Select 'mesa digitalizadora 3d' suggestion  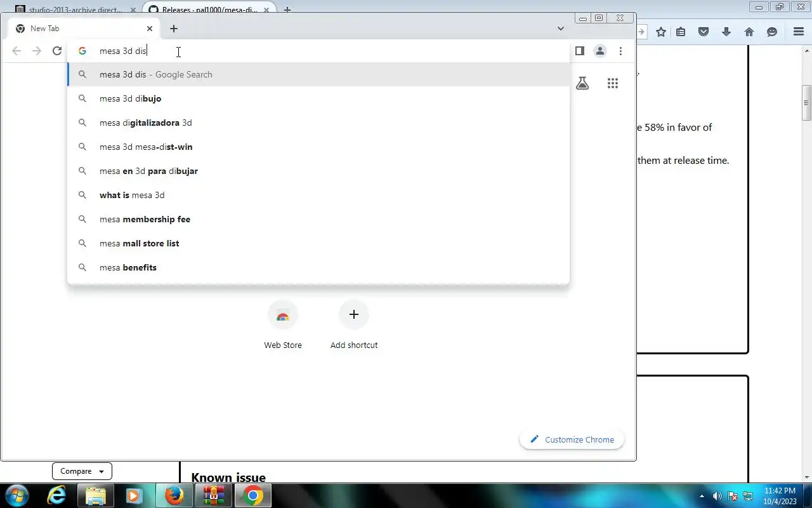click(x=318, y=123)
